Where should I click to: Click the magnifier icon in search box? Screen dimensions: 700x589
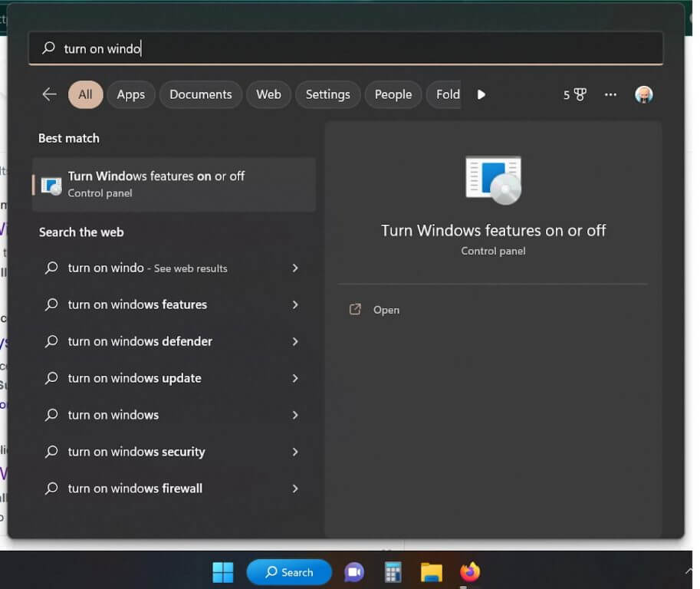(x=48, y=48)
